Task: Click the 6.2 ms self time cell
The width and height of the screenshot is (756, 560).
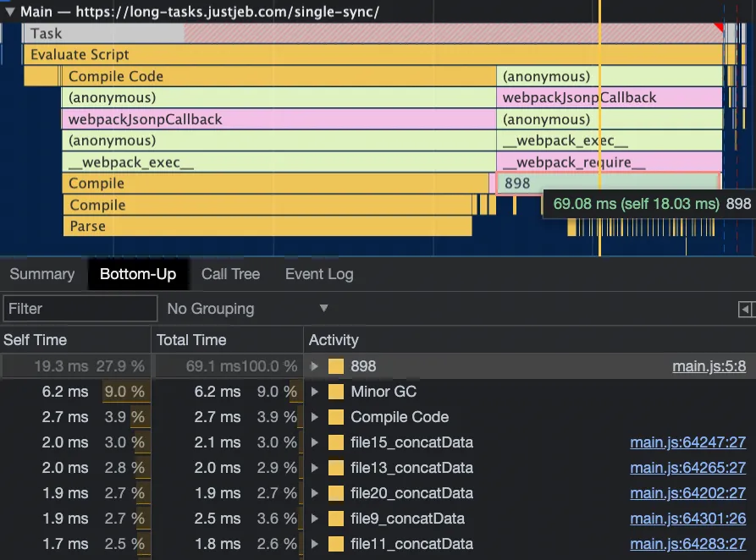Action: tap(65, 392)
